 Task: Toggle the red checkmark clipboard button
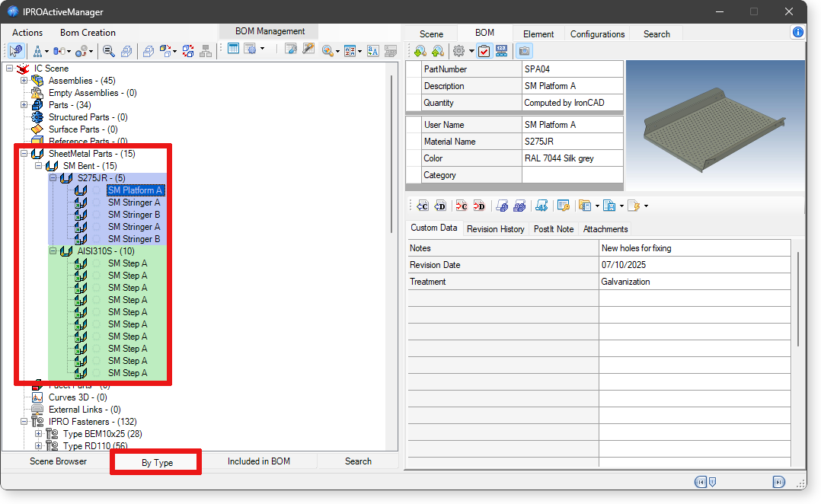coord(484,51)
